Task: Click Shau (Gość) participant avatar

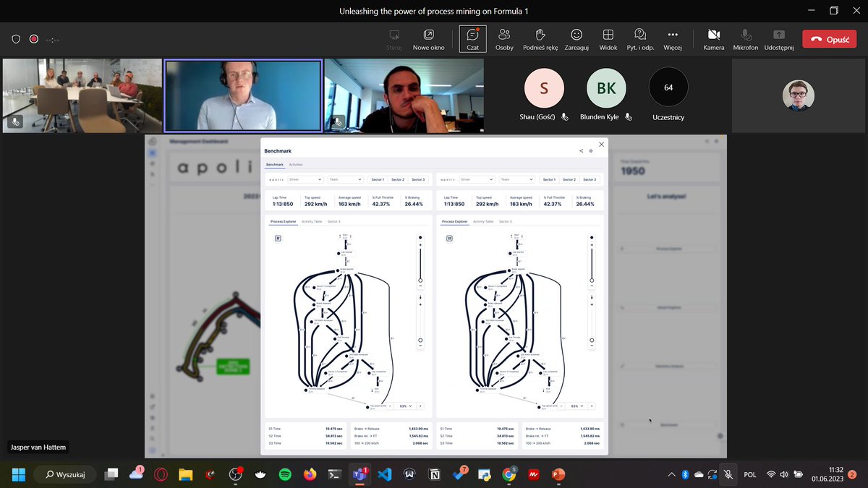Action: 543,88
